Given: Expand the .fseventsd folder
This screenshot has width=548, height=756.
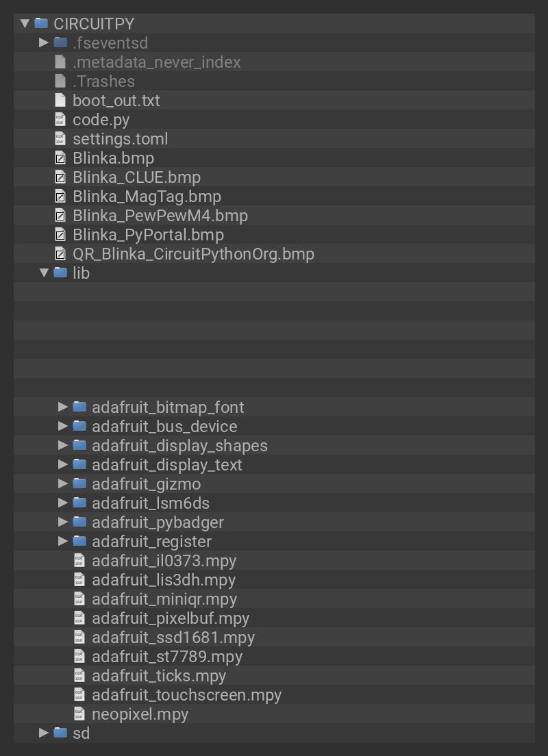Looking at the screenshot, I should [x=45, y=43].
